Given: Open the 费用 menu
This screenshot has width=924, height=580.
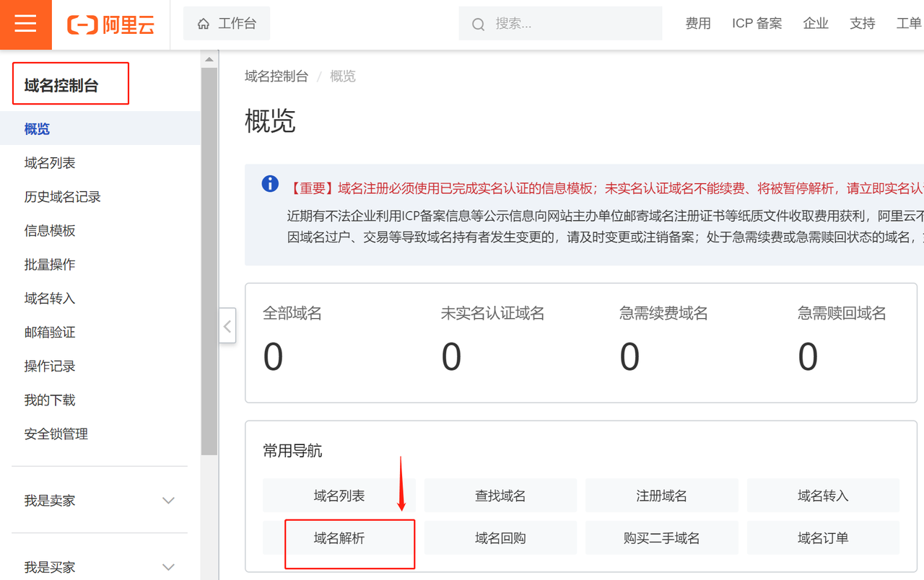Looking at the screenshot, I should tap(698, 23).
